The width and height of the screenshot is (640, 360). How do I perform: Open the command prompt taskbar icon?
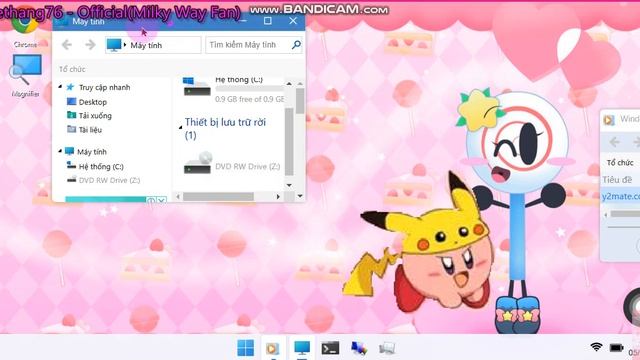[x=330, y=348]
